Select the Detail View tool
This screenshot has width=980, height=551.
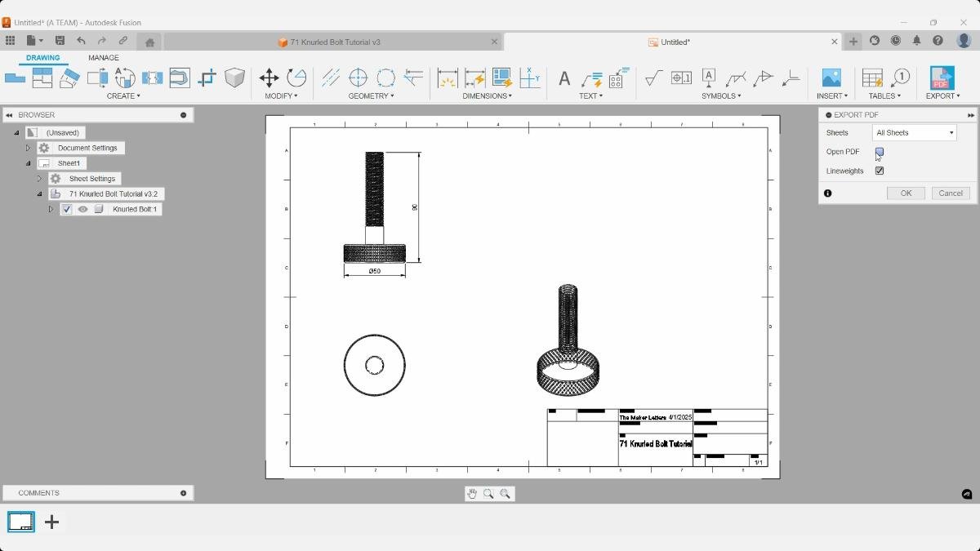click(125, 78)
